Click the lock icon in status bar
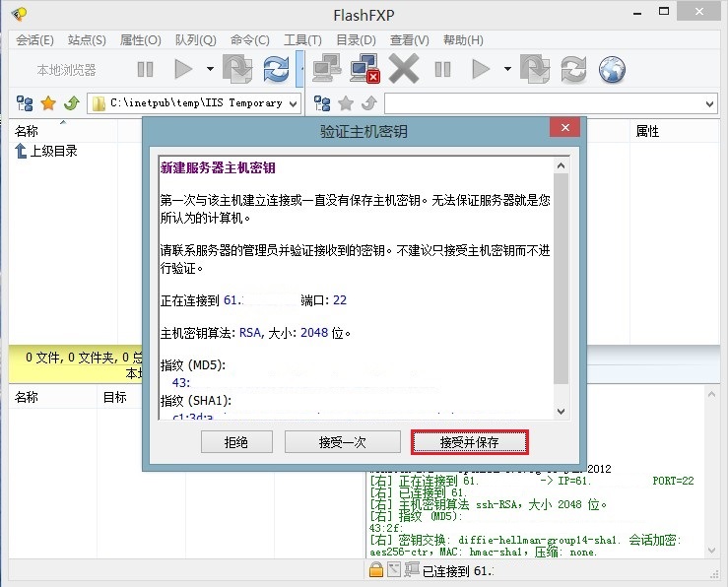 (376, 570)
